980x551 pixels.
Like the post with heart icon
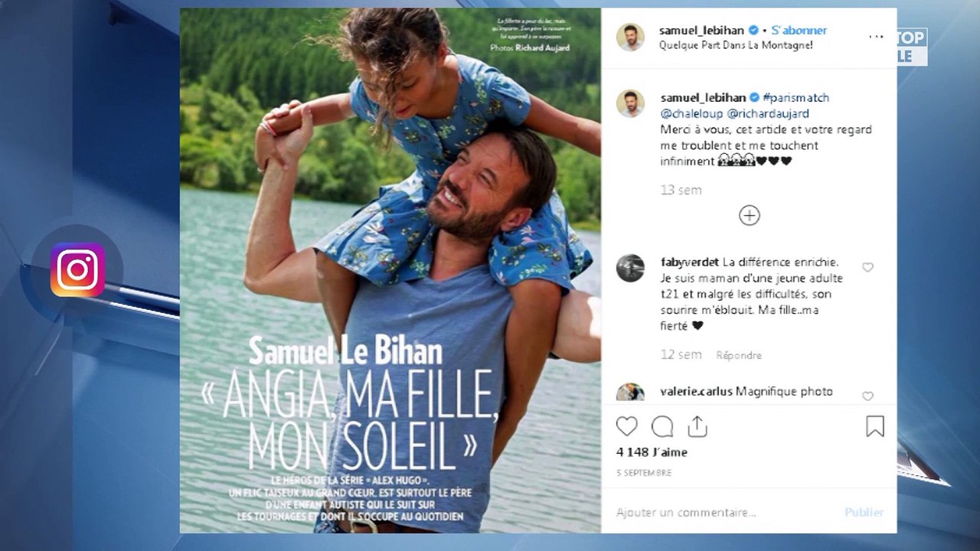(x=626, y=426)
